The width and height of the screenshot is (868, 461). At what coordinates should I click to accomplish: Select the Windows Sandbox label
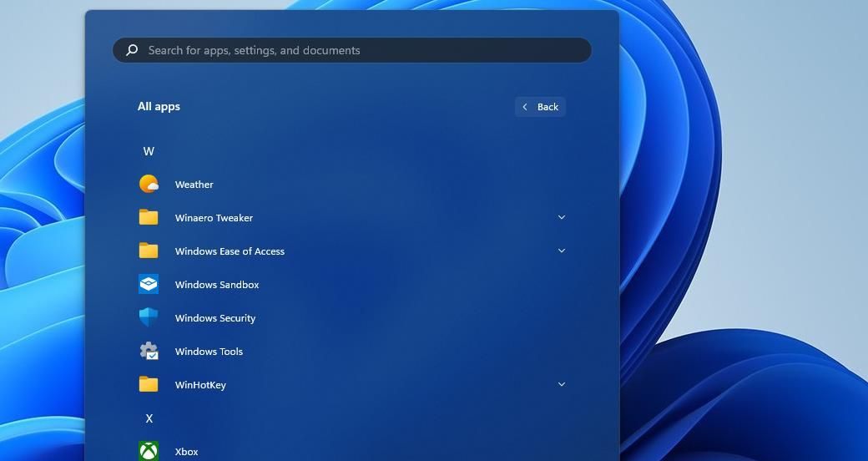click(217, 285)
